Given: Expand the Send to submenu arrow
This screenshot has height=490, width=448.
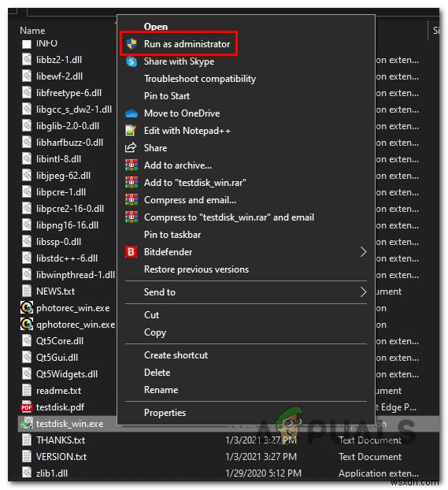Looking at the screenshot, I should pyautogui.click(x=363, y=292).
